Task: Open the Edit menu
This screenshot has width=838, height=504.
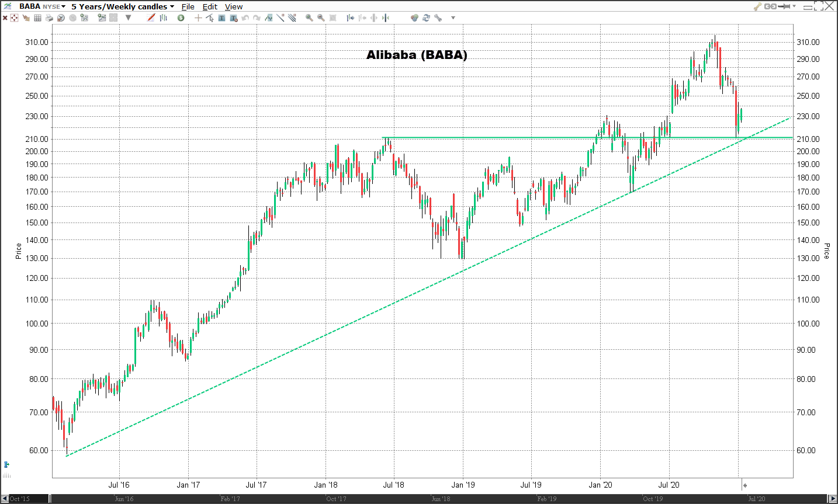Action: [x=210, y=6]
